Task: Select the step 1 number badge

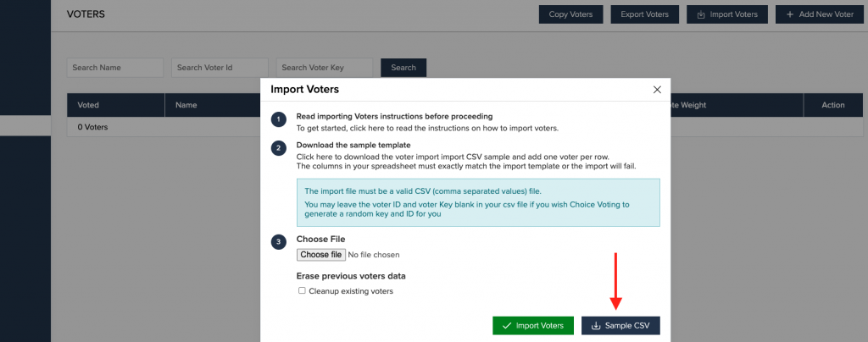Action: click(x=278, y=119)
